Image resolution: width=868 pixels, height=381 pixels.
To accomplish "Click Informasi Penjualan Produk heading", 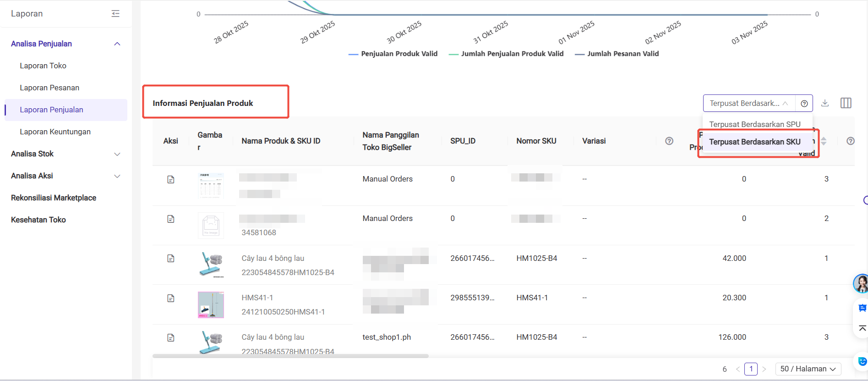I will pos(203,104).
